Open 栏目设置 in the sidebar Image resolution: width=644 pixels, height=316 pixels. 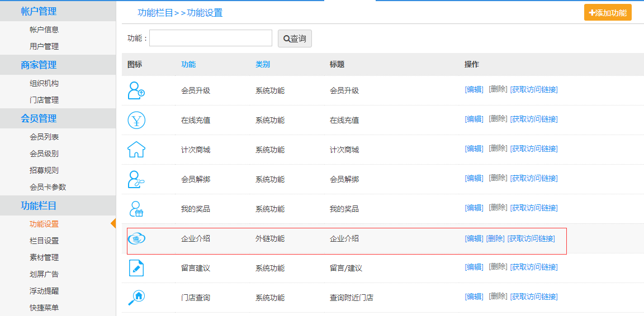(44, 241)
